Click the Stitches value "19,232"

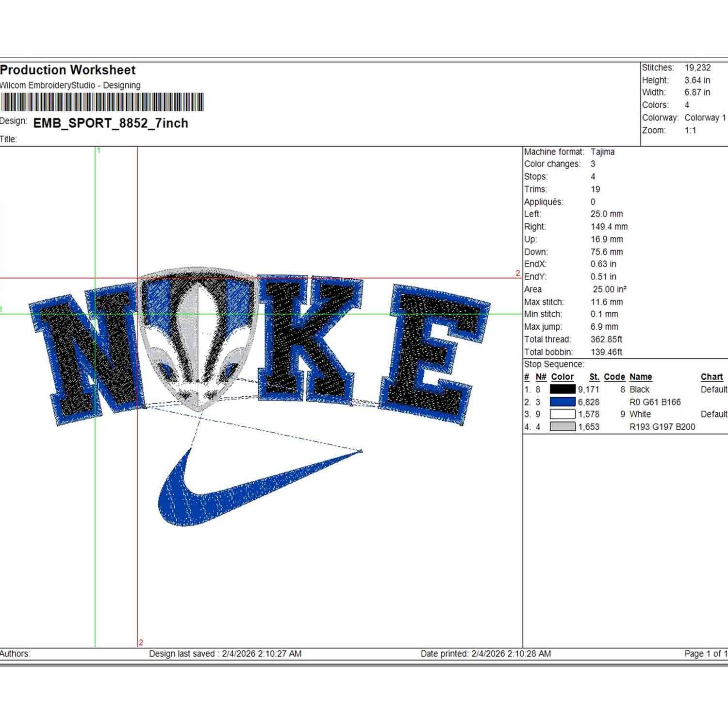pyautogui.click(x=698, y=68)
